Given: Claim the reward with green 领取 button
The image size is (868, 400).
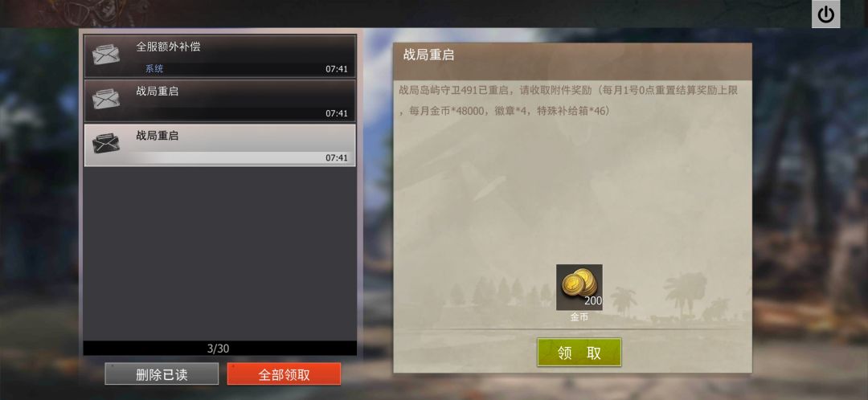Looking at the screenshot, I should pyautogui.click(x=579, y=353).
